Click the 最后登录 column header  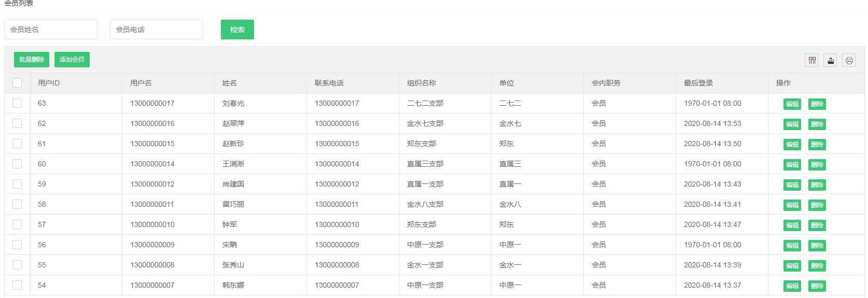pos(698,83)
